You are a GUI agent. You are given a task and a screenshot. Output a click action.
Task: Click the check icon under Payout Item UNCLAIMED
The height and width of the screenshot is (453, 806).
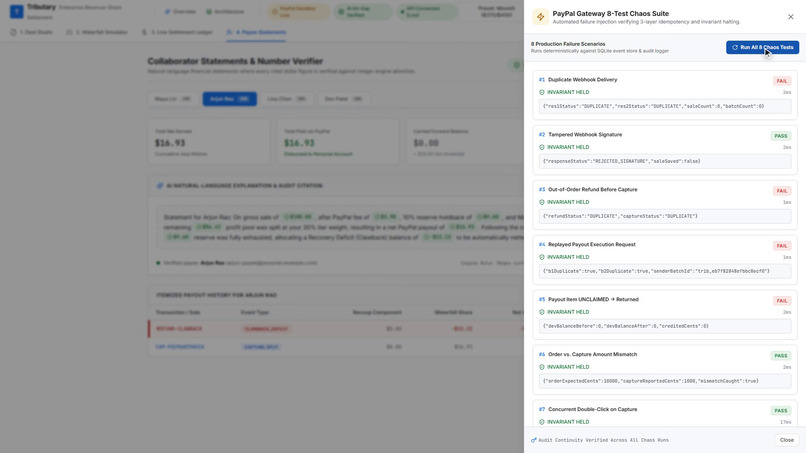tap(542, 312)
